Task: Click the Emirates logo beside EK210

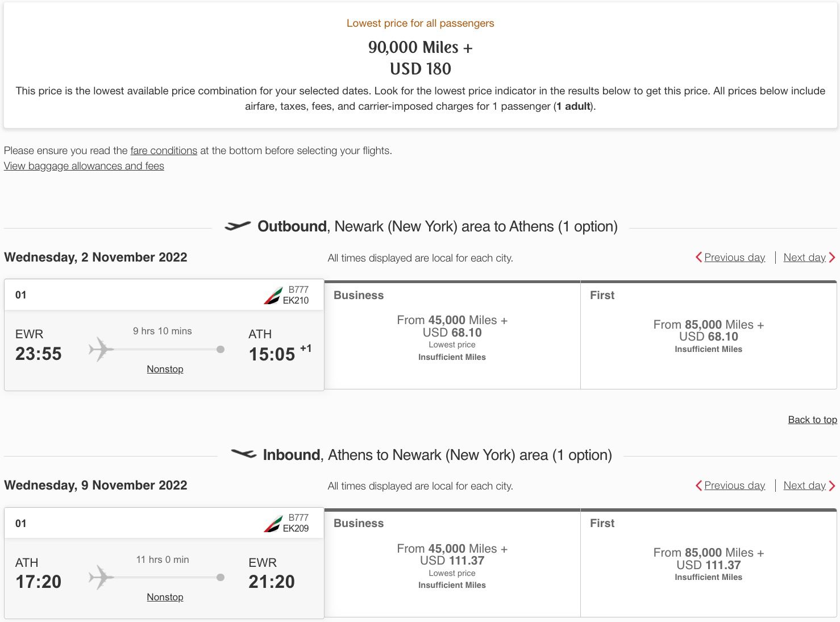Action: 273,296
